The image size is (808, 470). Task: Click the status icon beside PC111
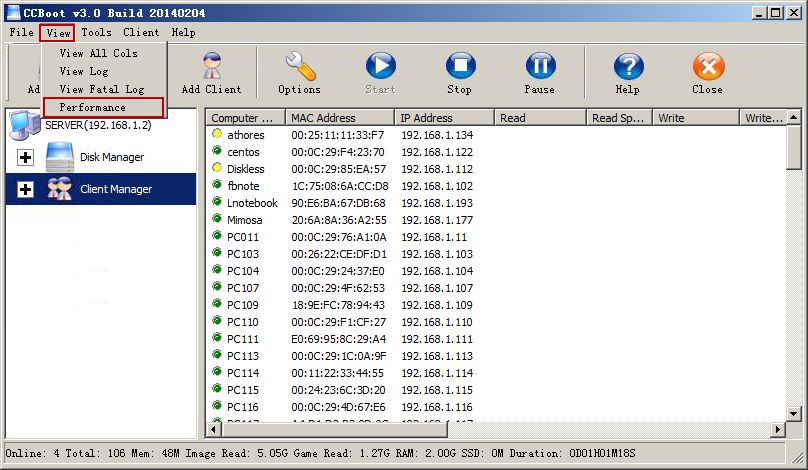point(217,338)
